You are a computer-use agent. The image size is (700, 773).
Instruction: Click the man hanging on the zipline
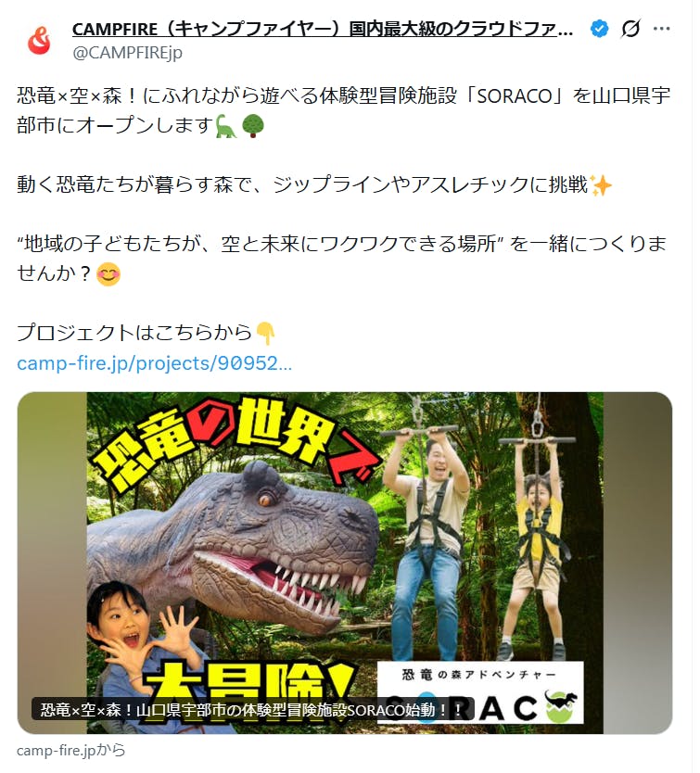[428, 542]
